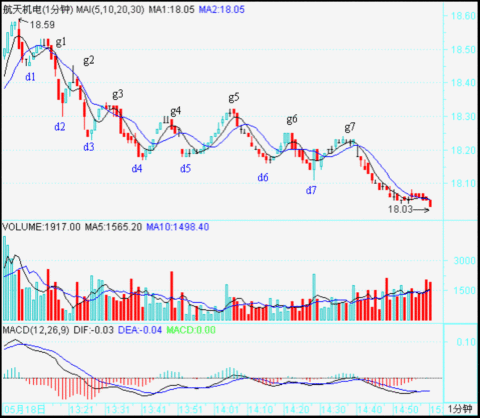Screen dimensions: 480x418
Task: Click the green MACD:0.00 label
Action: [x=191, y=330]
